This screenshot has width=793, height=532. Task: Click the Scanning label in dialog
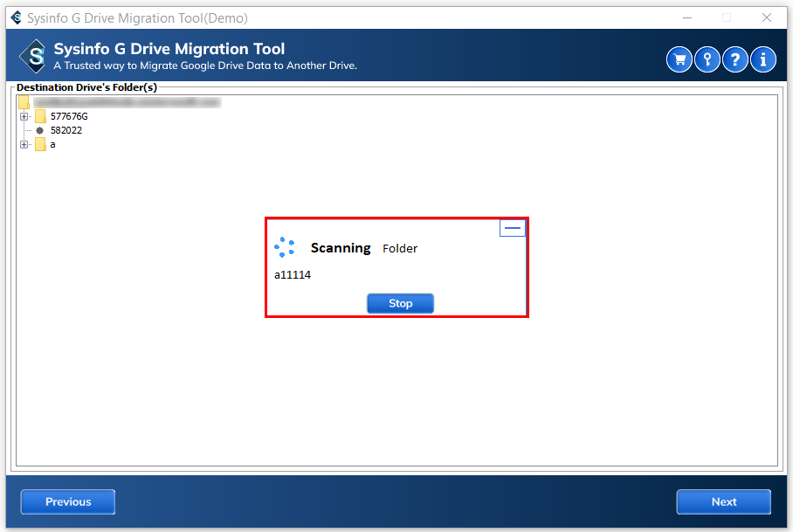coord(341,248)
